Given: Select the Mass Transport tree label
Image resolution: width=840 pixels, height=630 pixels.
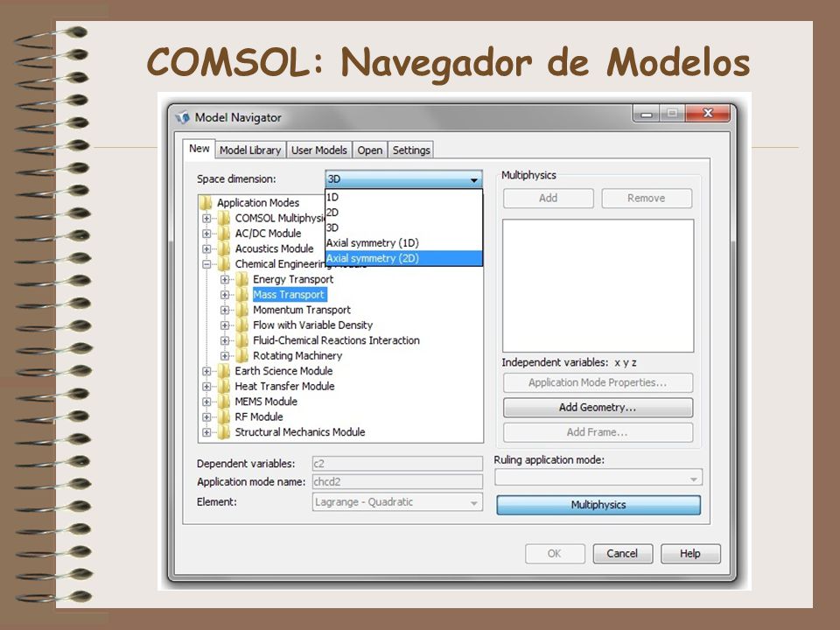Looking at the screenshot, I should [290, 295].
